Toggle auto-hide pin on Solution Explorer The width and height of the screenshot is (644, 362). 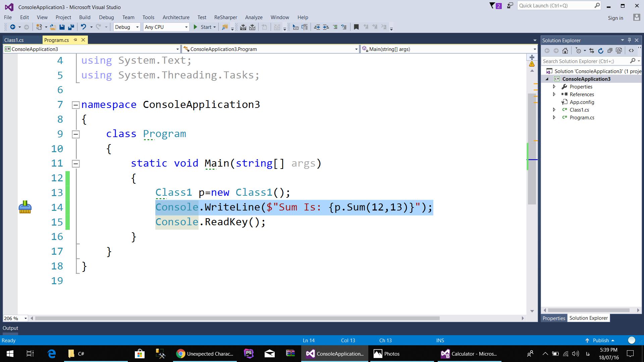[x=629, y=40]
